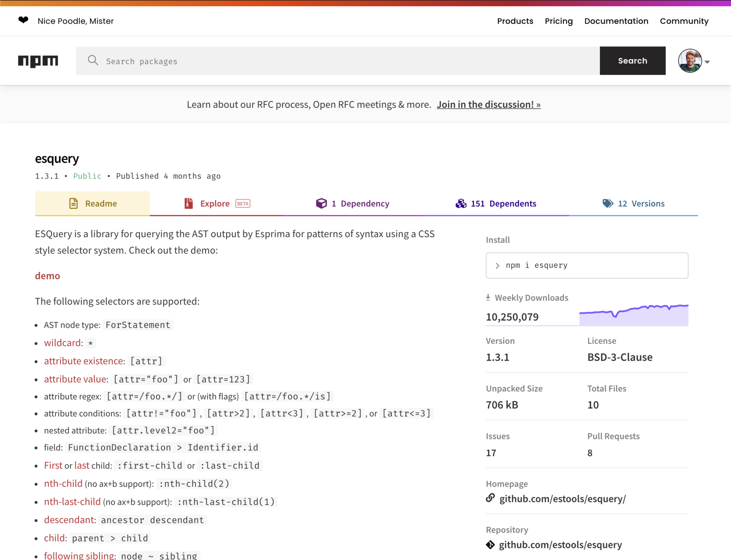The width and height of the screenshot is (731, 560).
Task: Click the search magnifier icon
Action: pyautogui.click(x=93, y=61)
